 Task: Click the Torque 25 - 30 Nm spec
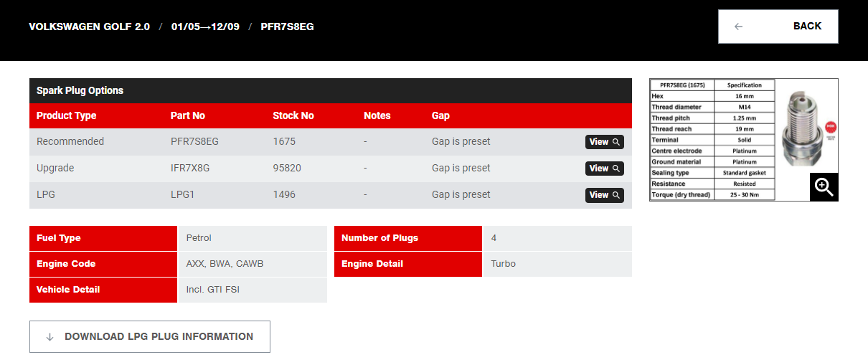pos(712,195)
